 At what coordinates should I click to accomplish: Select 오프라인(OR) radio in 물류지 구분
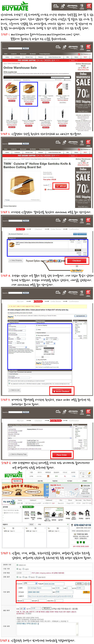coord(17,565)
